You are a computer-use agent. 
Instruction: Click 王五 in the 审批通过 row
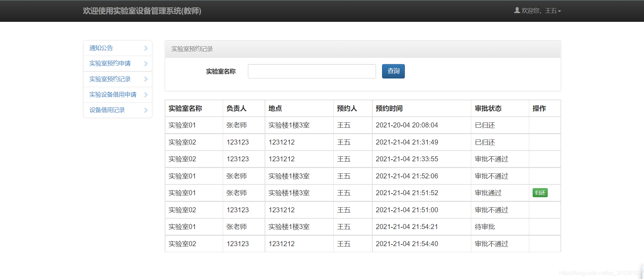[343, 193]
